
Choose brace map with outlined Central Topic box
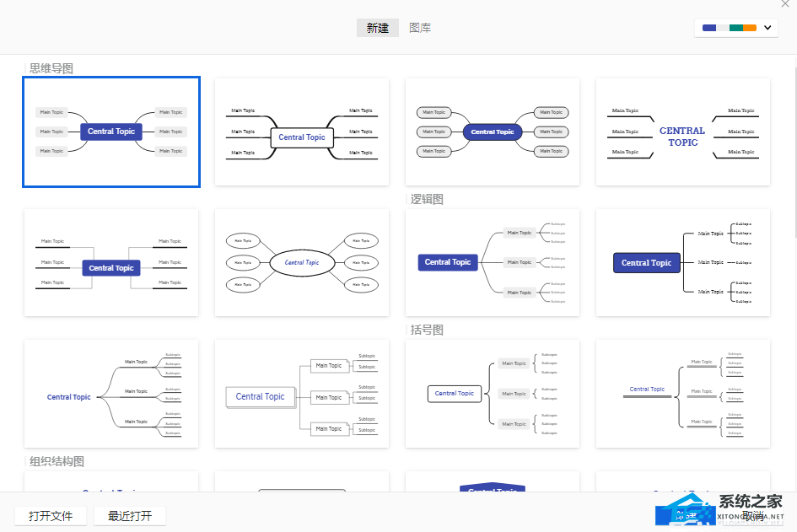click(493, 394)
